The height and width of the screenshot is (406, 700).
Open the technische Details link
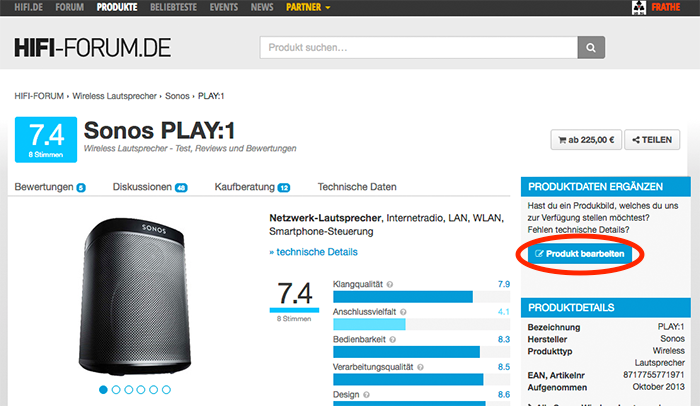click(313, 252)
